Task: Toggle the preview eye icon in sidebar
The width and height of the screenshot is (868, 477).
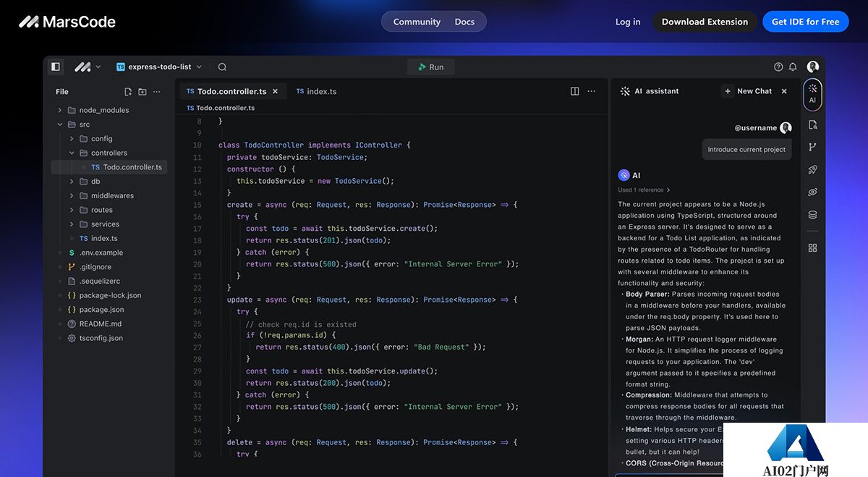Action: pyautogui.click(x=812, y=192)
